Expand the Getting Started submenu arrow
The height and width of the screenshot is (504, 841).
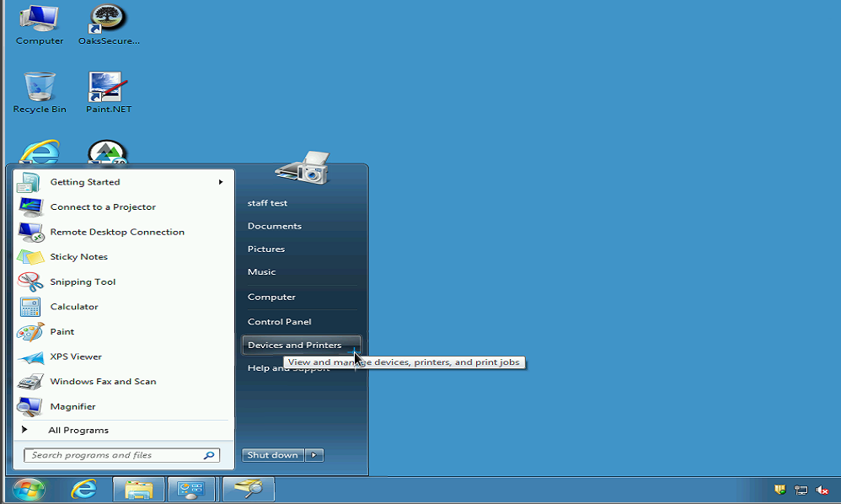(x=221, y=182)
